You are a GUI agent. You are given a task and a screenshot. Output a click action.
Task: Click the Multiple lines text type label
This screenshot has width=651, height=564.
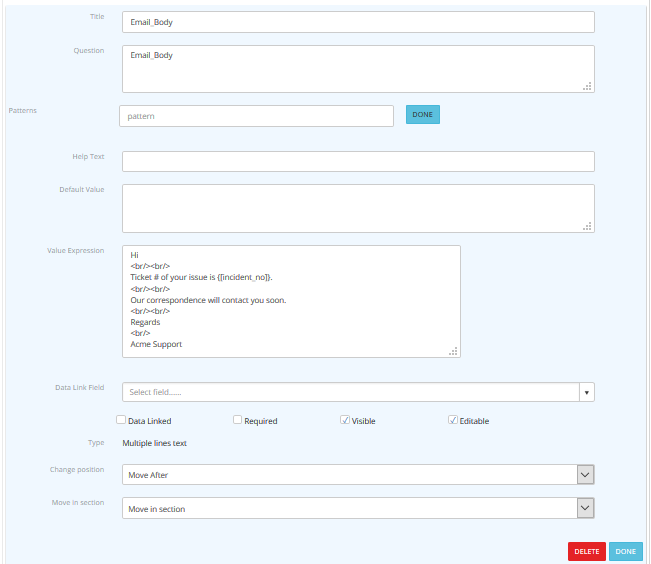click(154, 443)
